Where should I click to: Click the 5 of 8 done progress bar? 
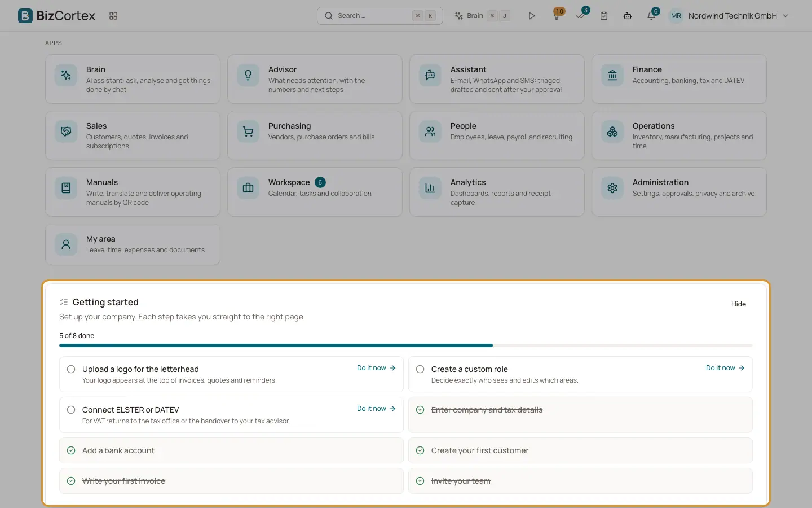pyautogui.click(x=406, y=345)
